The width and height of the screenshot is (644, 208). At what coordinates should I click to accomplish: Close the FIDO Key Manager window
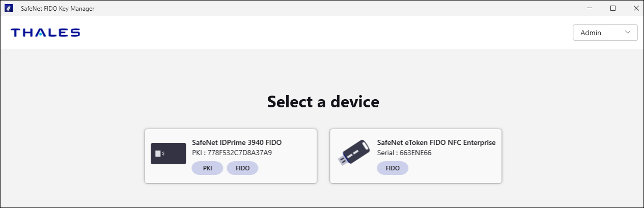636,8
